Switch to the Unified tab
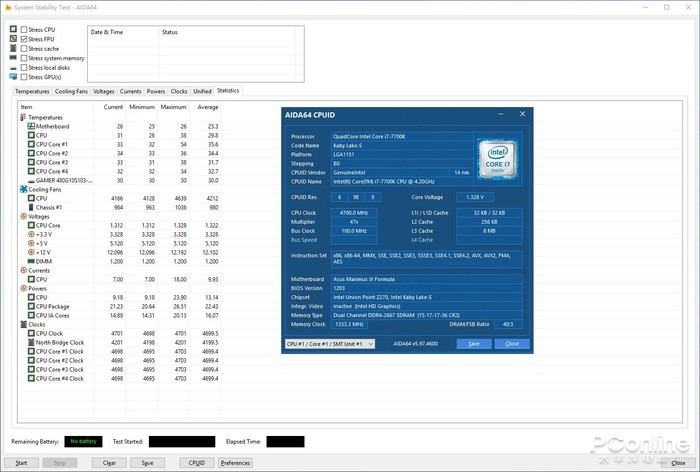Screen dimensions: 700x472 pyautogui.click(x=202, y=91)
